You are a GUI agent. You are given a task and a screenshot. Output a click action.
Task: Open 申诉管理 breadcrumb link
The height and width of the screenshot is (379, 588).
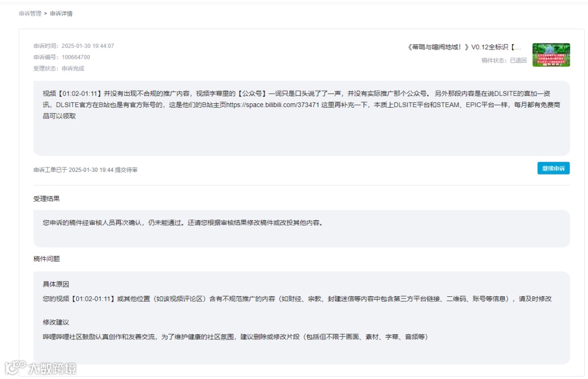click(x=30, y=14)
